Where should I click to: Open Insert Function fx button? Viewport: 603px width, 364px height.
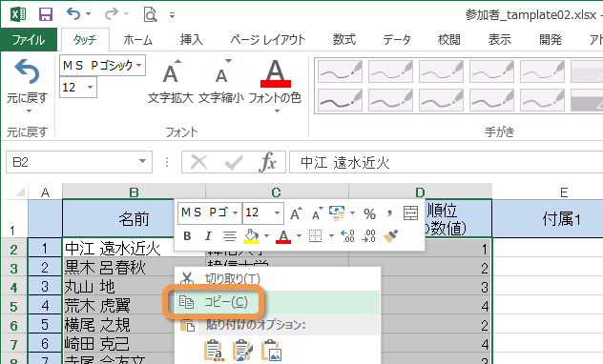pyautogui.click(x=268, y=162)
